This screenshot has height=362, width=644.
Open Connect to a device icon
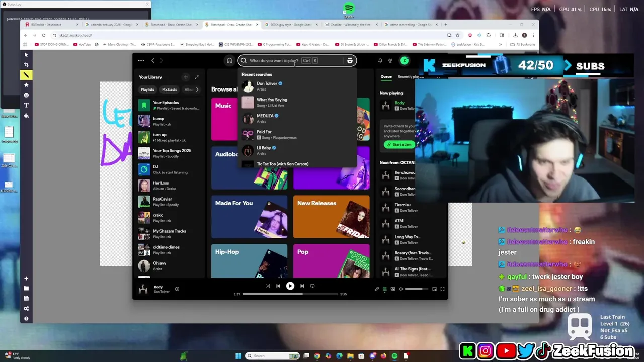point(393,289)
